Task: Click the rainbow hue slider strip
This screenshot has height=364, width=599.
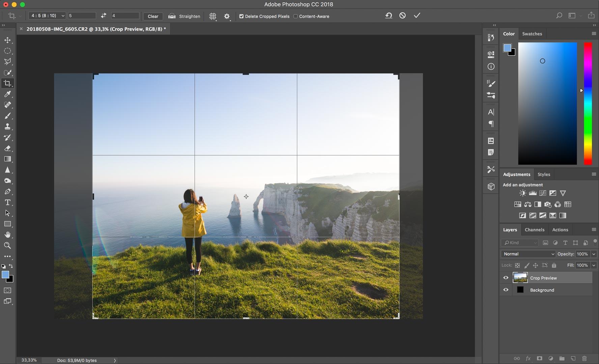Action: click(588, 103)
